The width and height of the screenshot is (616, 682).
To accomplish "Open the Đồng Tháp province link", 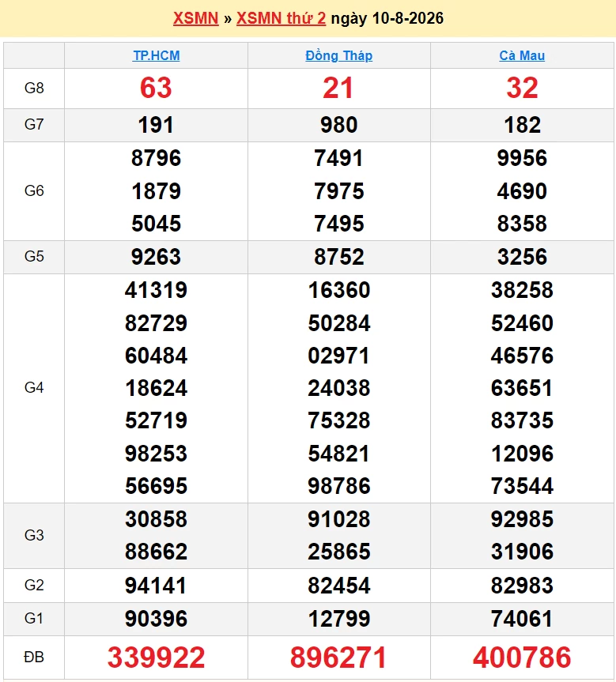I will pyautogui.click(x=338, y=55).
